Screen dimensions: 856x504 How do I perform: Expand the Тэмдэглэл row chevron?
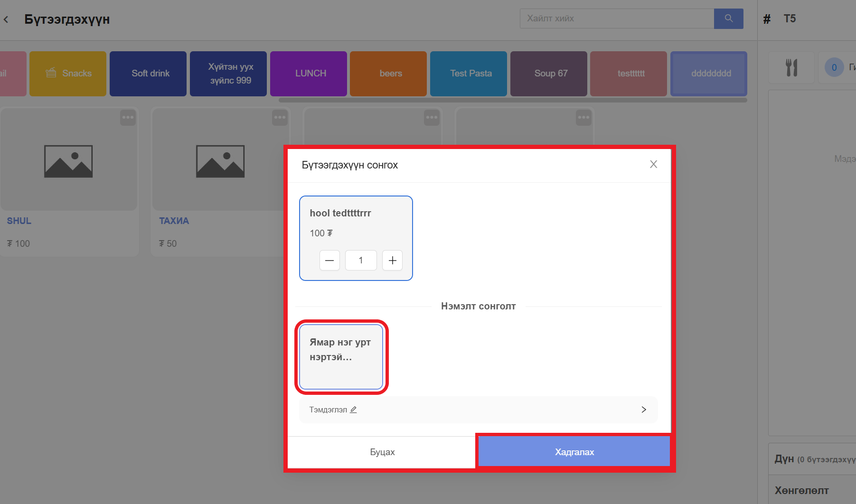644,410
